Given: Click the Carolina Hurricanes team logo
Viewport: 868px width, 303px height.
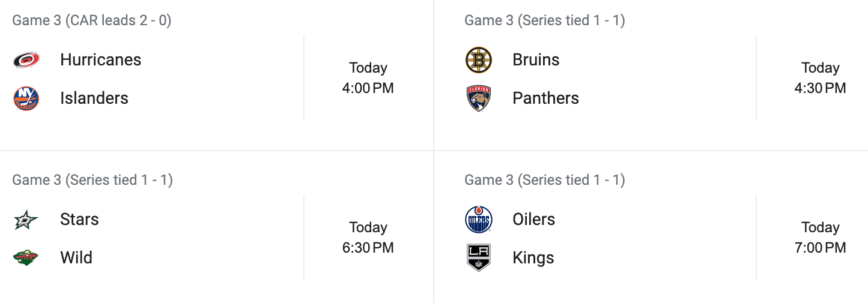Looking at the screenshot, I should [26, 60].
